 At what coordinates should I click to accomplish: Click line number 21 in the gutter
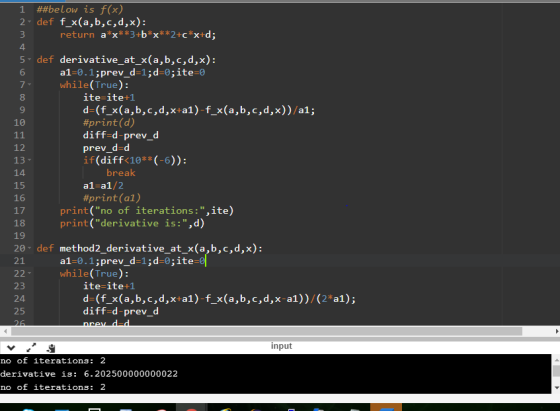point(19,261)
